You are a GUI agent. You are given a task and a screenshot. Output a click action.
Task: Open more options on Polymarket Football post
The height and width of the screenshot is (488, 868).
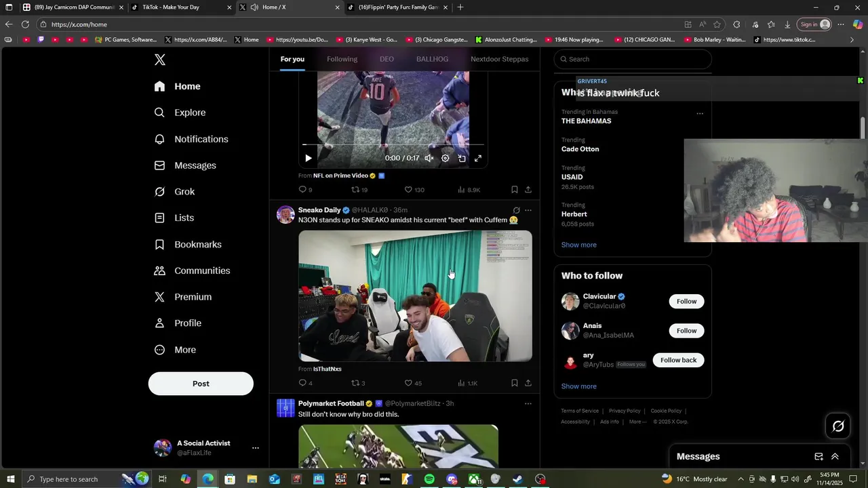[528, 403]
